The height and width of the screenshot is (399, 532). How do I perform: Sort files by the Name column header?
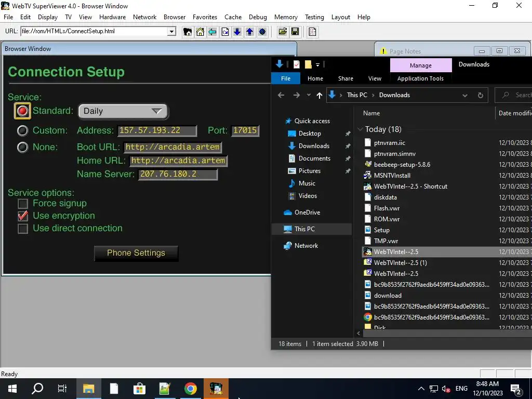371,113
